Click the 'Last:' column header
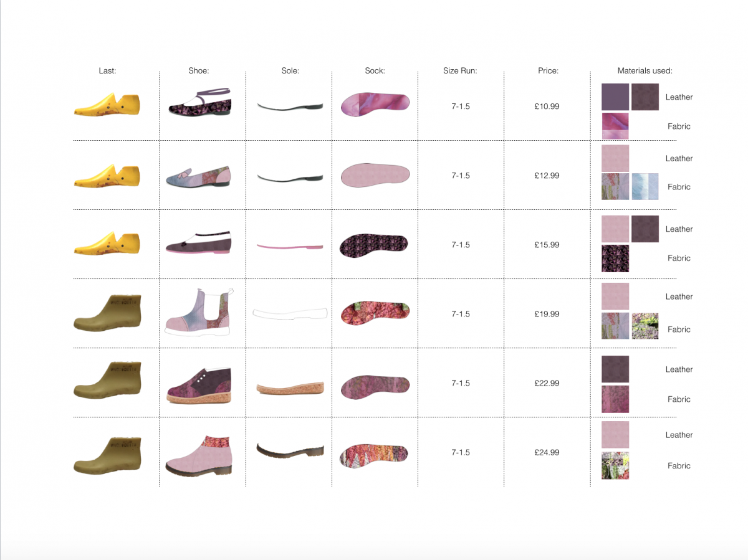The image size is (748, 560). point(107,71)
